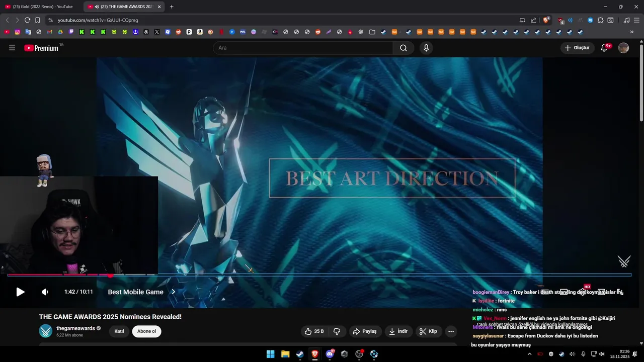Open YouTube notifications bell
Viewport: 644px width, 362px height.
click(605, 48)
